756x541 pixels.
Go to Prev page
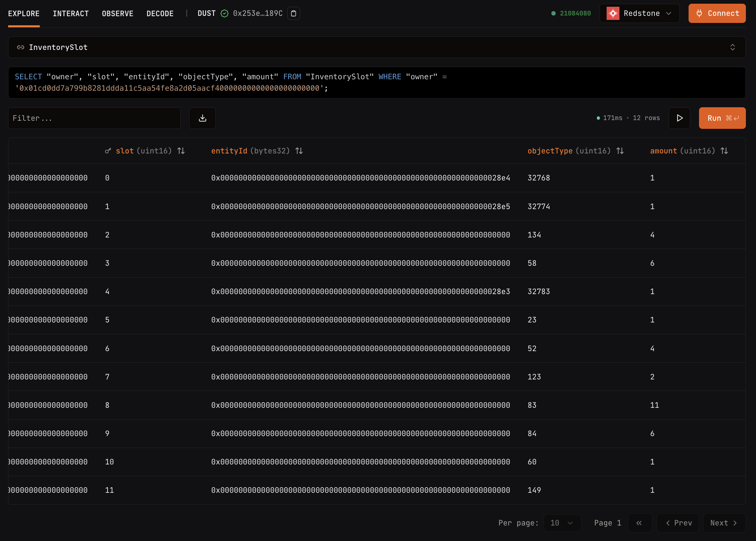[678, 523]
